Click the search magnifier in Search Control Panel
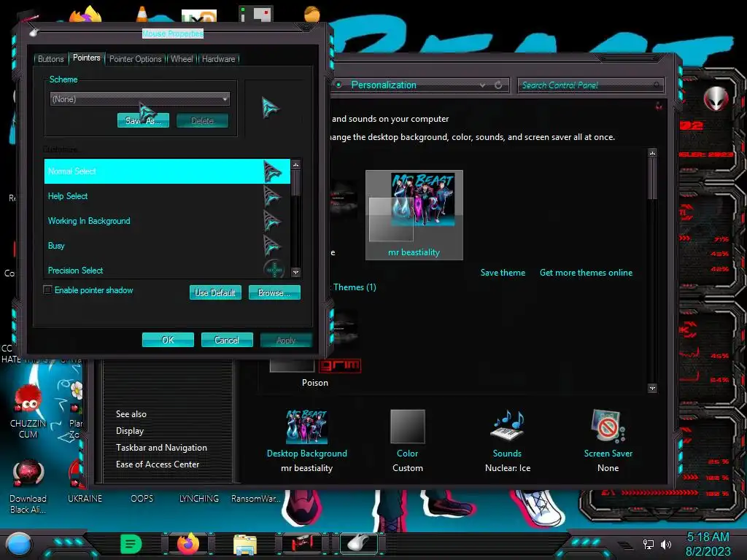 [657, 85]
